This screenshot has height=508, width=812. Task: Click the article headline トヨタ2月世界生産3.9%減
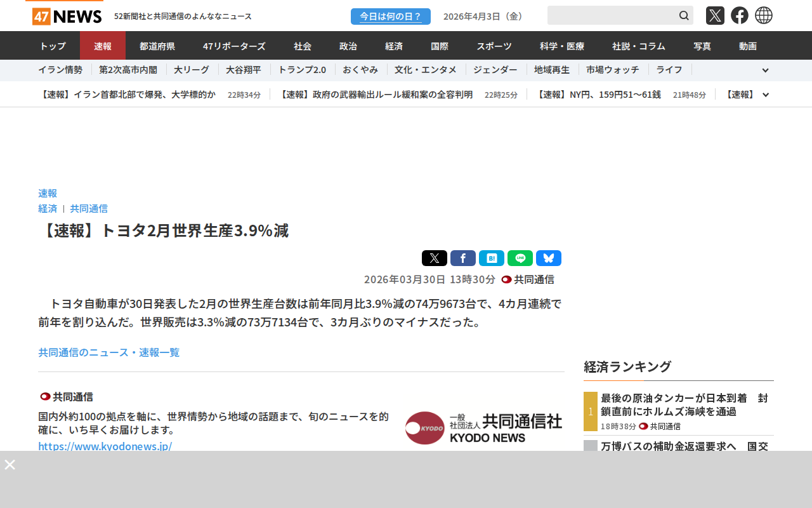point(164,231)
